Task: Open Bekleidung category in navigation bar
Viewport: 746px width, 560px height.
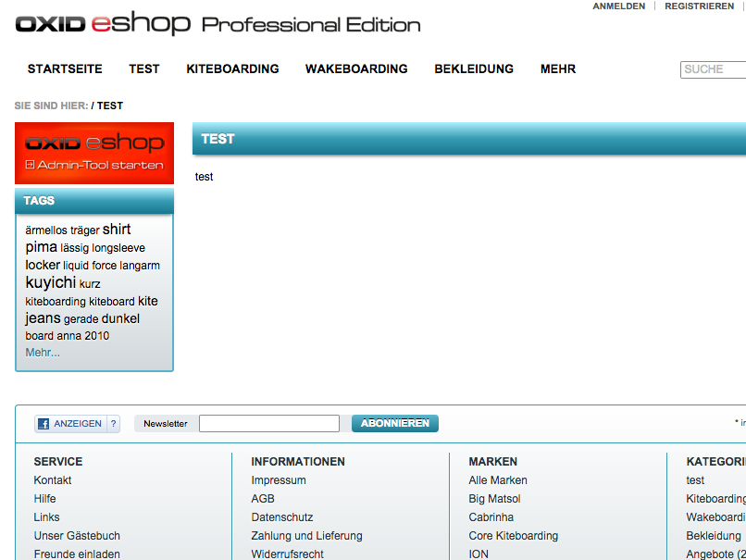Action: (474, 69)
